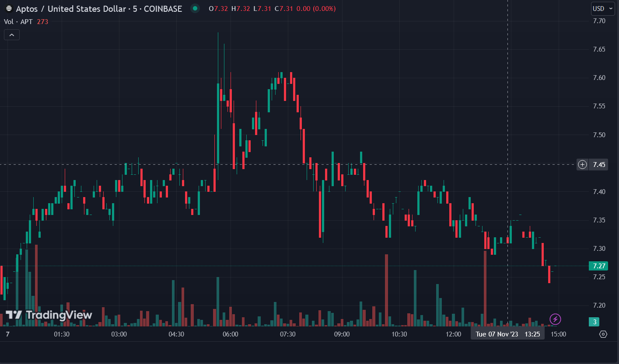Click the 01:30 time axis label

click(x=62, y=334)
